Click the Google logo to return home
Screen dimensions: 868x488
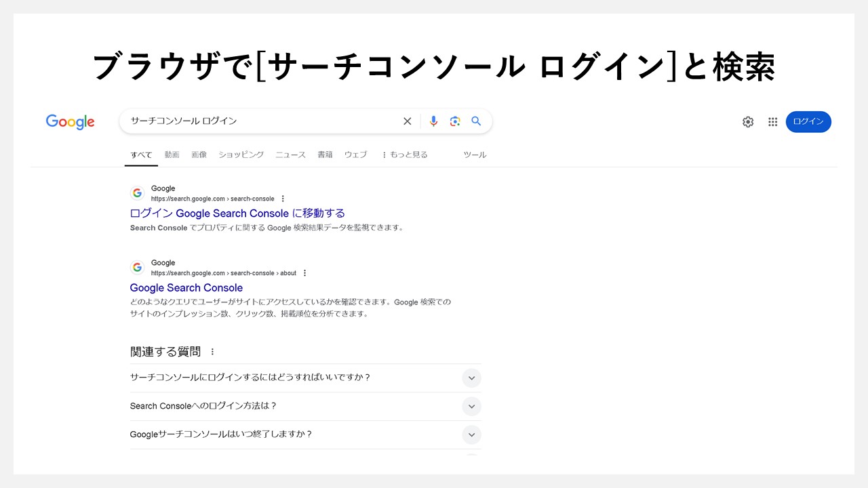(x=70, y=121)
